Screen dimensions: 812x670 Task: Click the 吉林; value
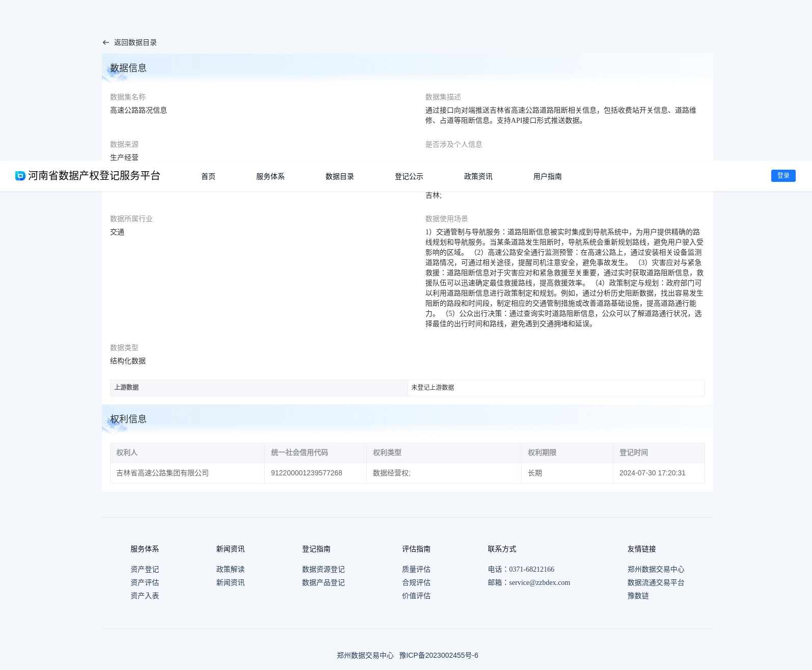click(x=434, y=196)
